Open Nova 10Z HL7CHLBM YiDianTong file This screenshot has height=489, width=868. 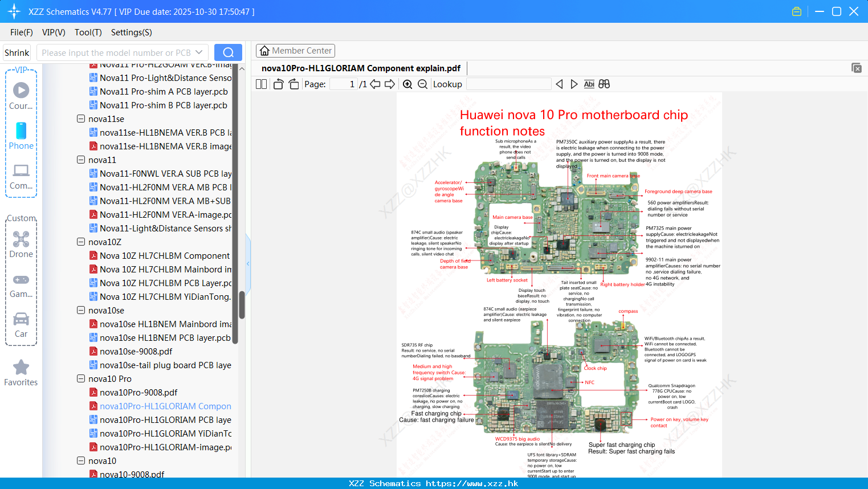[x=160, y=297]
